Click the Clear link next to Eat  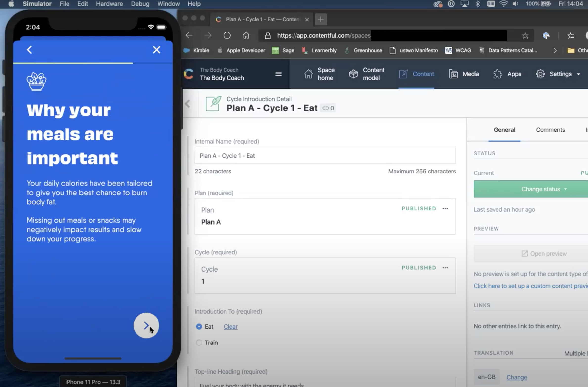pos(230,326)
